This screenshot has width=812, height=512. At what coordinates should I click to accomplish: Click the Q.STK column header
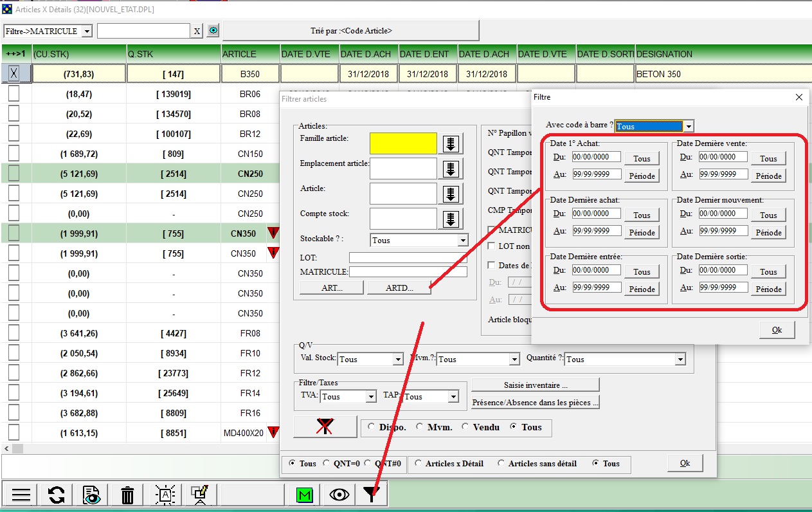(x=174, y=54)
